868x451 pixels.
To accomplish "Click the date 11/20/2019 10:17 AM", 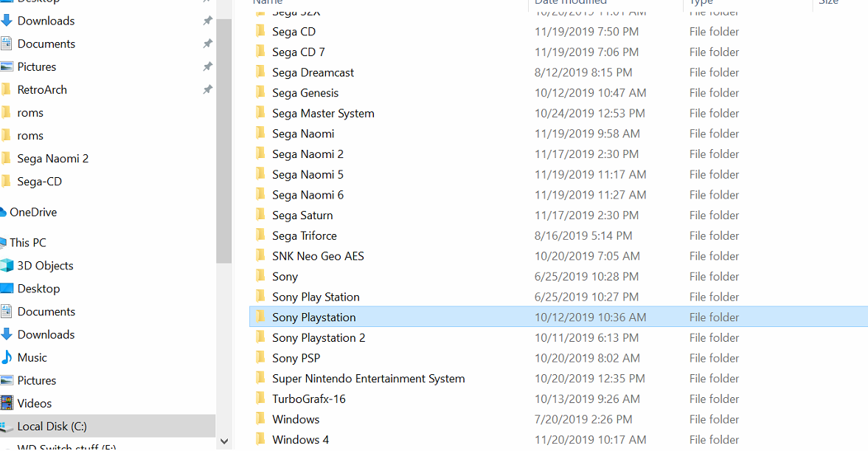I will pyautogui.click(x=590, y=439).
